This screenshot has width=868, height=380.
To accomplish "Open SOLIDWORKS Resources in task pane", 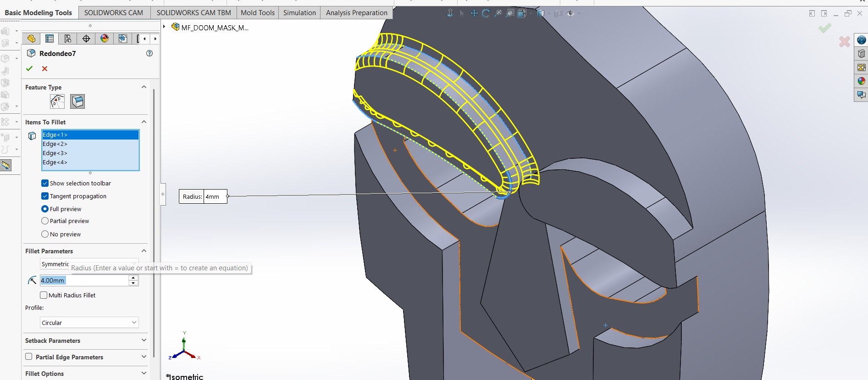I will coord(862,40).
